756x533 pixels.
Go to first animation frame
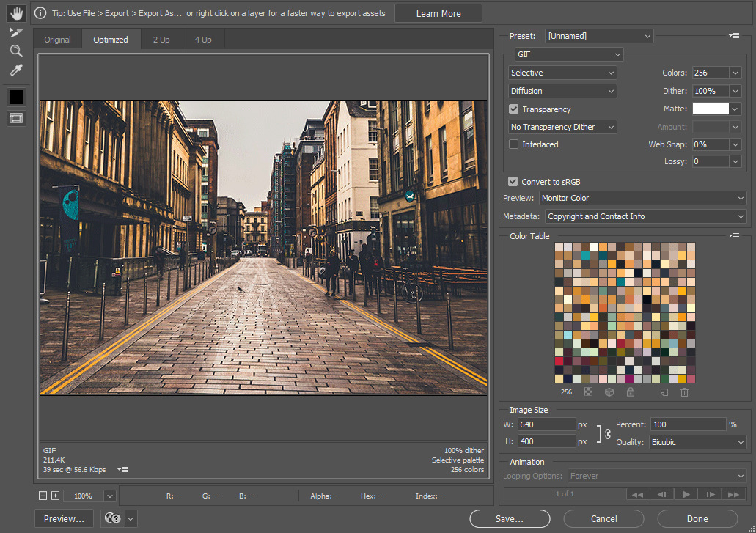[x=637, y=494]
